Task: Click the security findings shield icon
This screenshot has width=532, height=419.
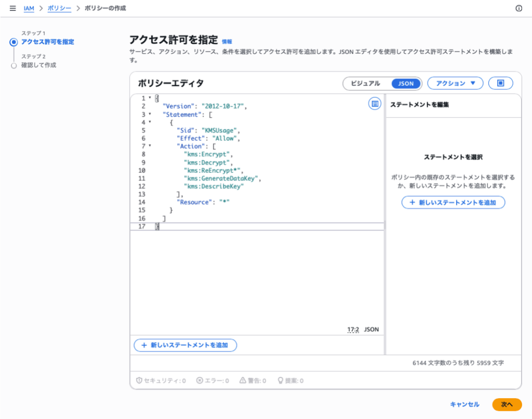Action: pos(139,381)
